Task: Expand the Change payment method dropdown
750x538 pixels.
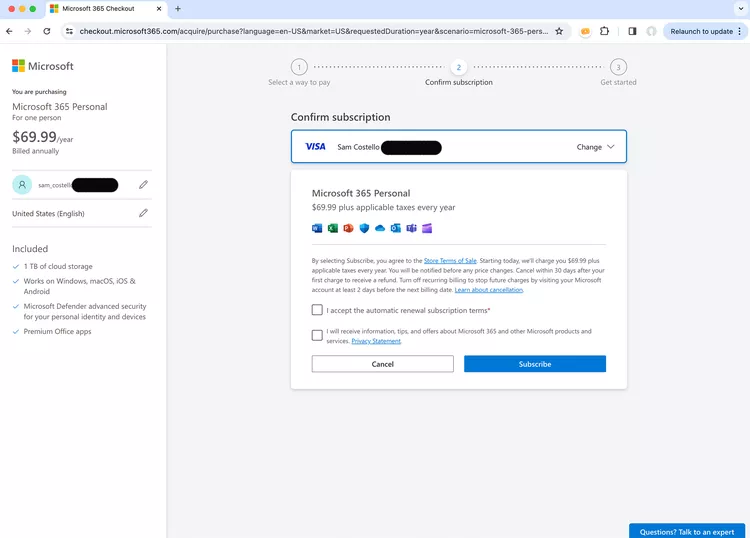Action: point(595,147)
